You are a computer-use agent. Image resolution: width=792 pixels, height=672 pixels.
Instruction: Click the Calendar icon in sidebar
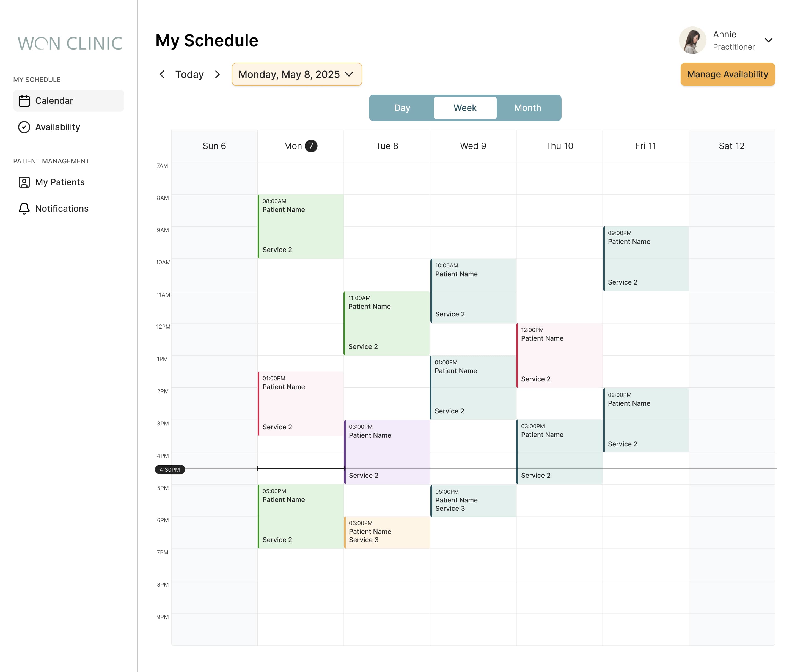coord(24,100)
